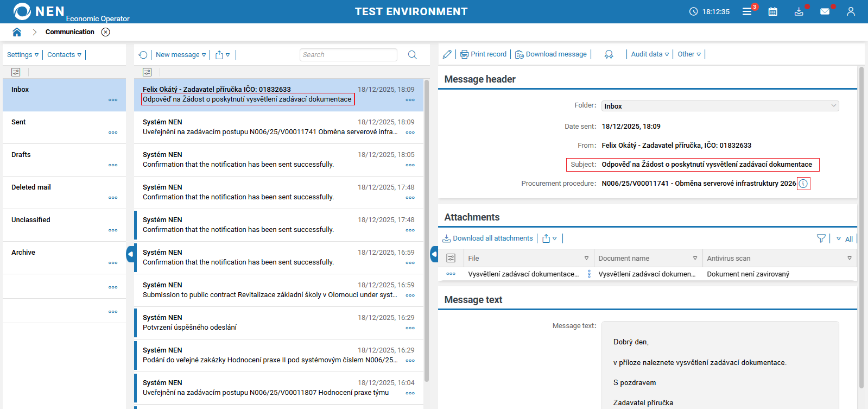This screenshot has width=868, height=409.
Task: Open the calendar icon in header
Action: tap(772, 11)
